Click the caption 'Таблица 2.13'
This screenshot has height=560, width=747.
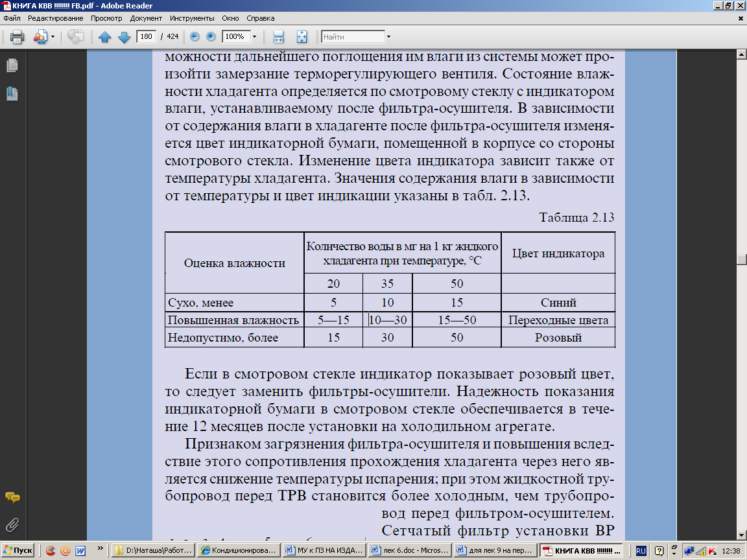(576, 217)
